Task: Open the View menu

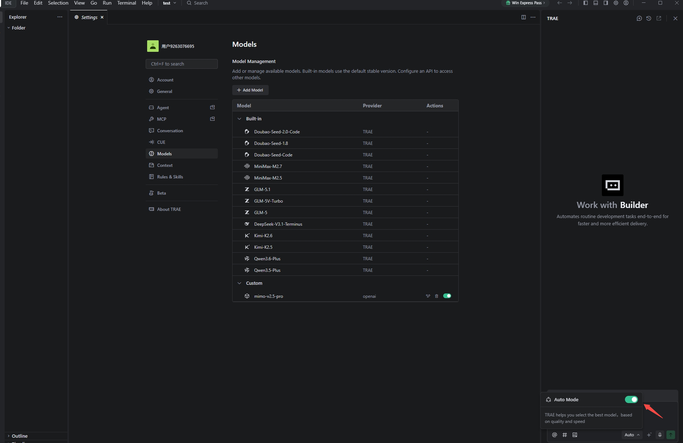Action: 79,3
